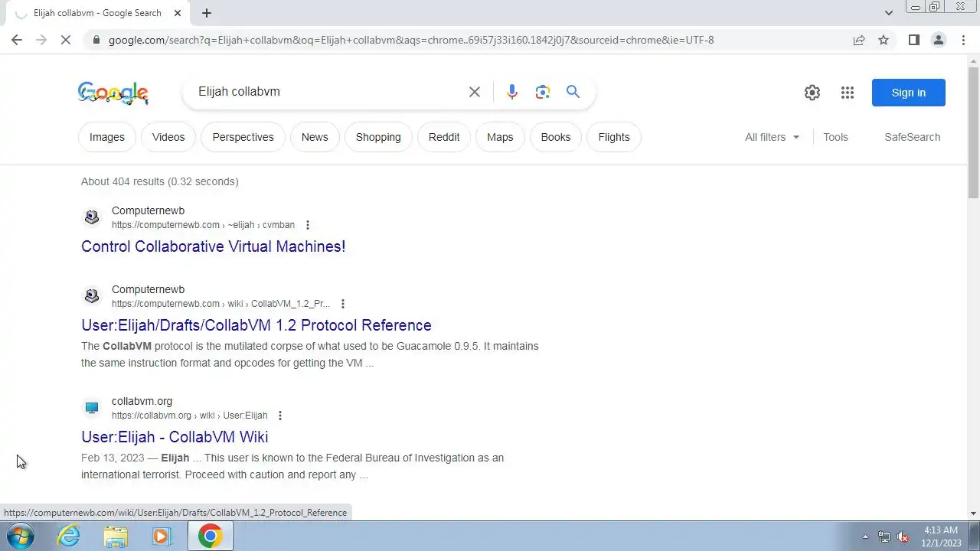Viewport: 980px width, 551px height.
Task: Open Chrome three-dot menu
Action: tap(963, 40)
